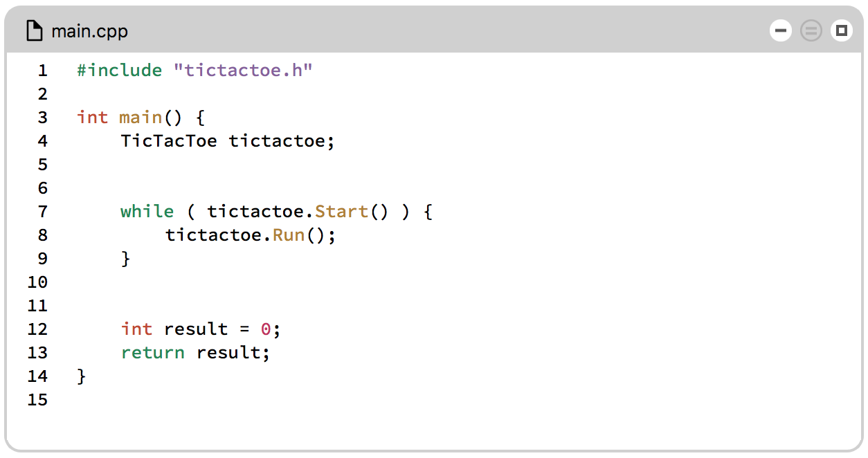
Task: Click the main function name
Action: (x=141, y=117)
